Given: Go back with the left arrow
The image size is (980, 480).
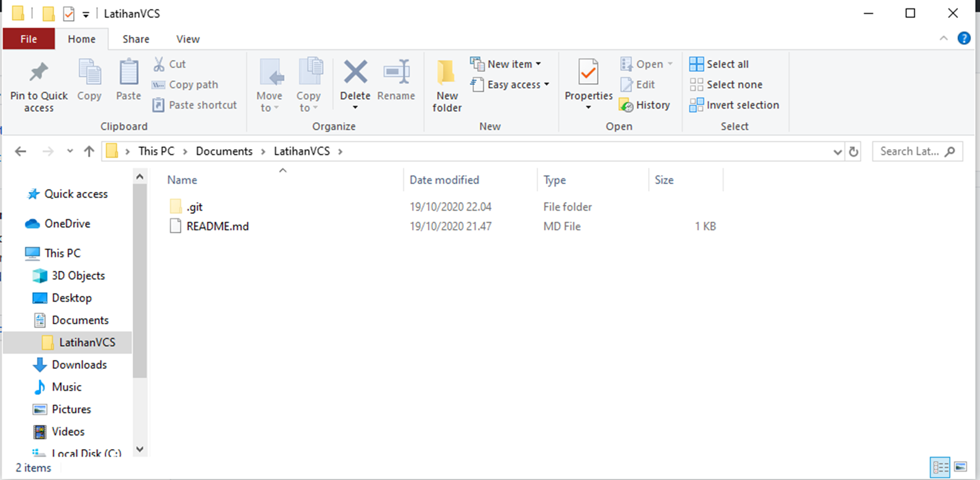Looking at the screenshot, I should [21, 151].
